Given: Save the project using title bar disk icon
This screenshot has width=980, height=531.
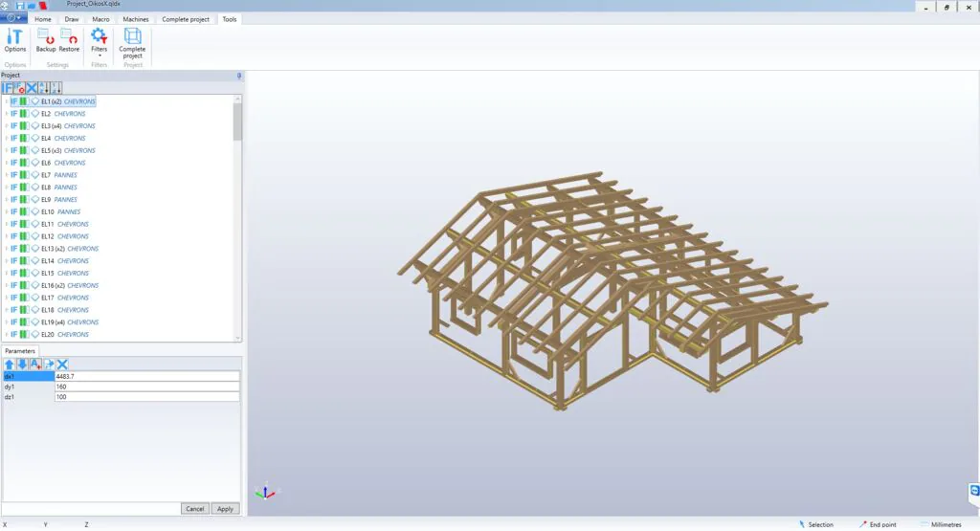Looking at the screenshot, I should (x=19, y=6).
